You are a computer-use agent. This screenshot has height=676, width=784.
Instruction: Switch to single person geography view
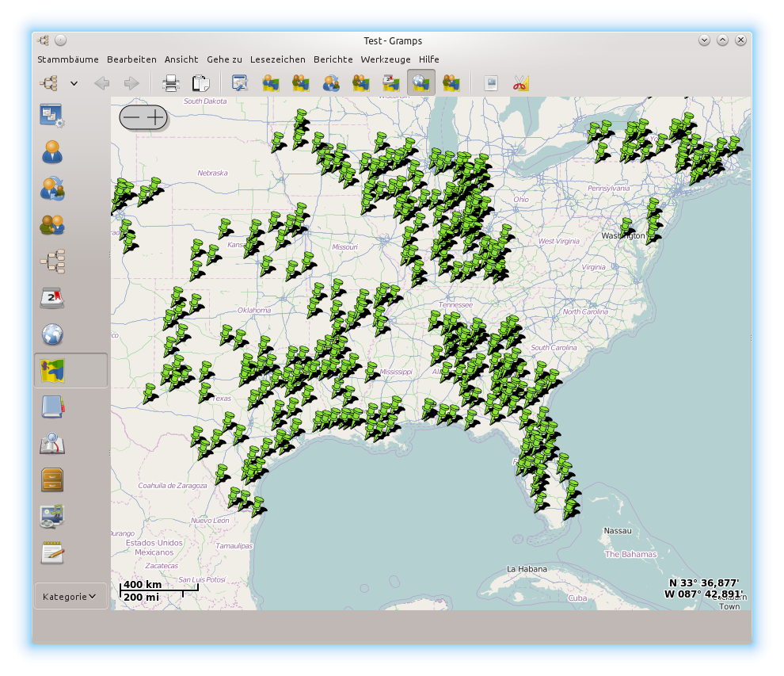point(271,83)
